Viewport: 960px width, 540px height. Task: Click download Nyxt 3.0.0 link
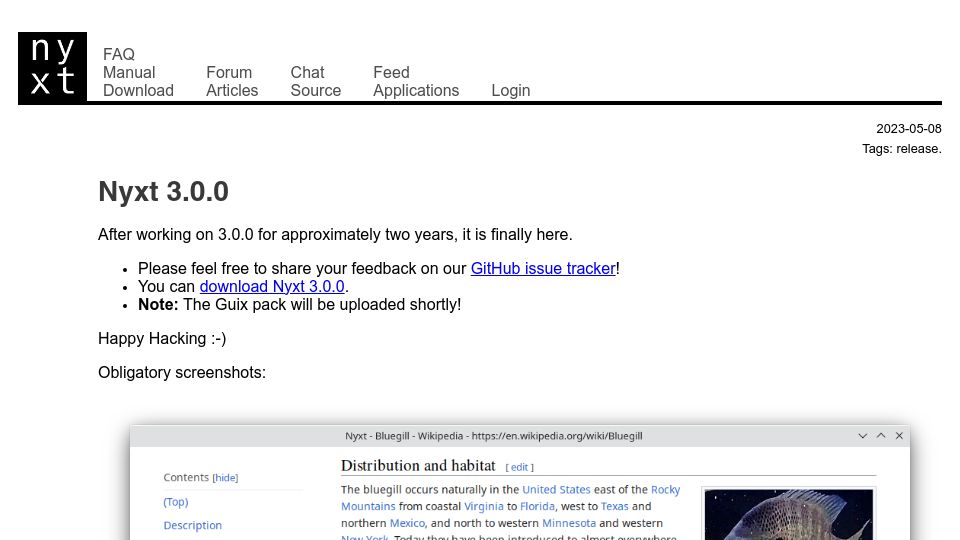(272, 287)
